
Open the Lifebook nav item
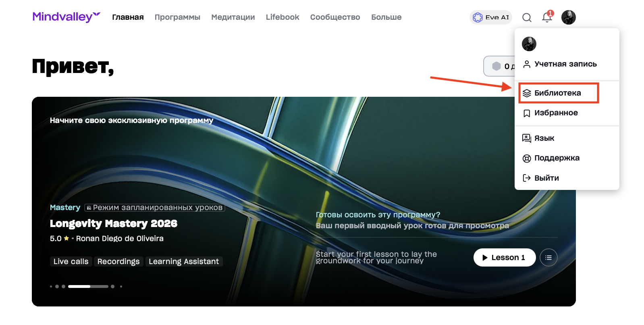tap(283, 17)
